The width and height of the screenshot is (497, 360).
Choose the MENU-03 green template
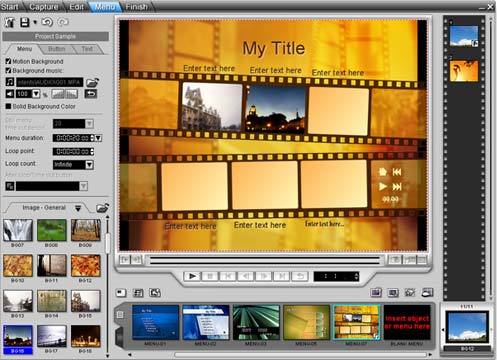(x=256, y=323)
